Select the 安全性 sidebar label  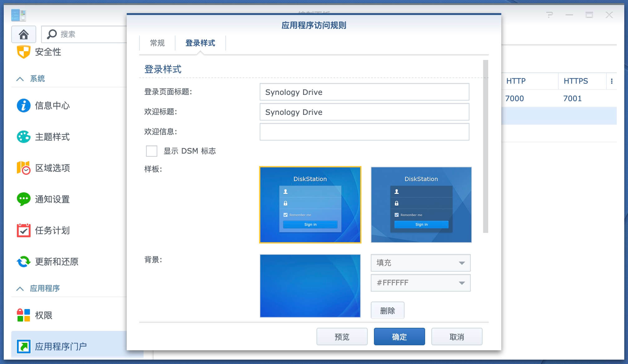(48, 52)
